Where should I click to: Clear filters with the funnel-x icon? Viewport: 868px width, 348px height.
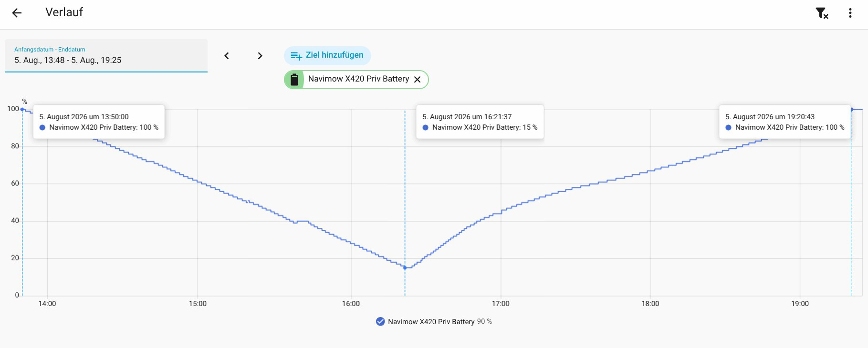(822, 13)
